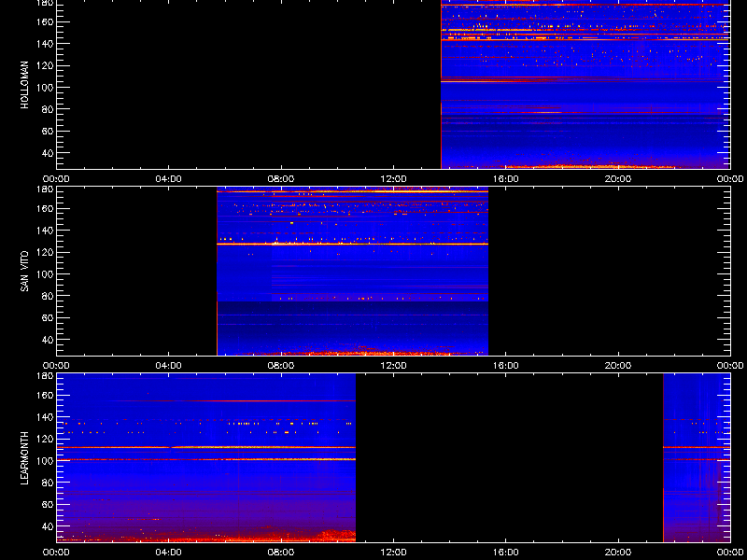Click the 120 frequency tick in Learmonth plot

point(44,439)
